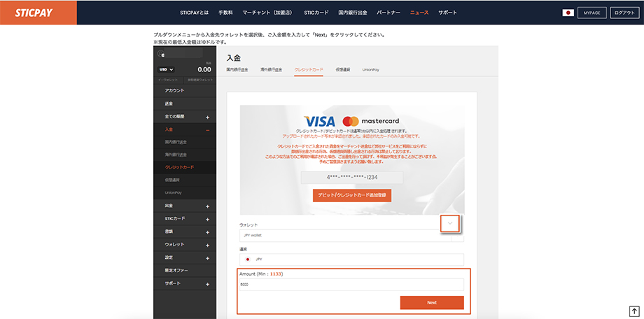Open STICカード in the top navigation bar

(316, 13)
